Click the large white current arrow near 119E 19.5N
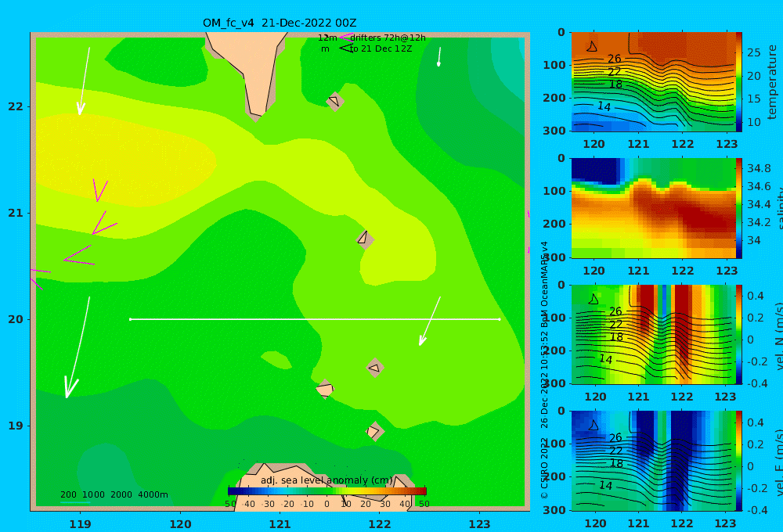783x532 pixels. tap(77, 347)
